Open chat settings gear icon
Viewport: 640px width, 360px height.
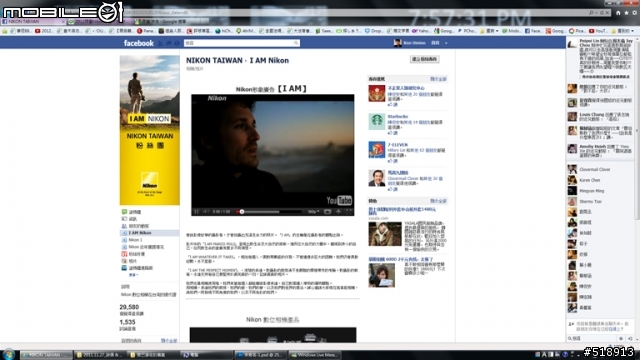tap(621, 338)
